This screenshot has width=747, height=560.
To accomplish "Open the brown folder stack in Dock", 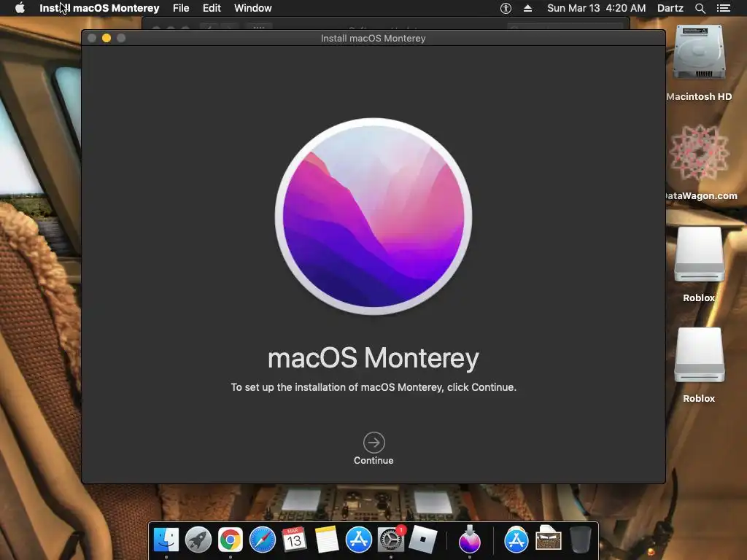I will [549, 539].
